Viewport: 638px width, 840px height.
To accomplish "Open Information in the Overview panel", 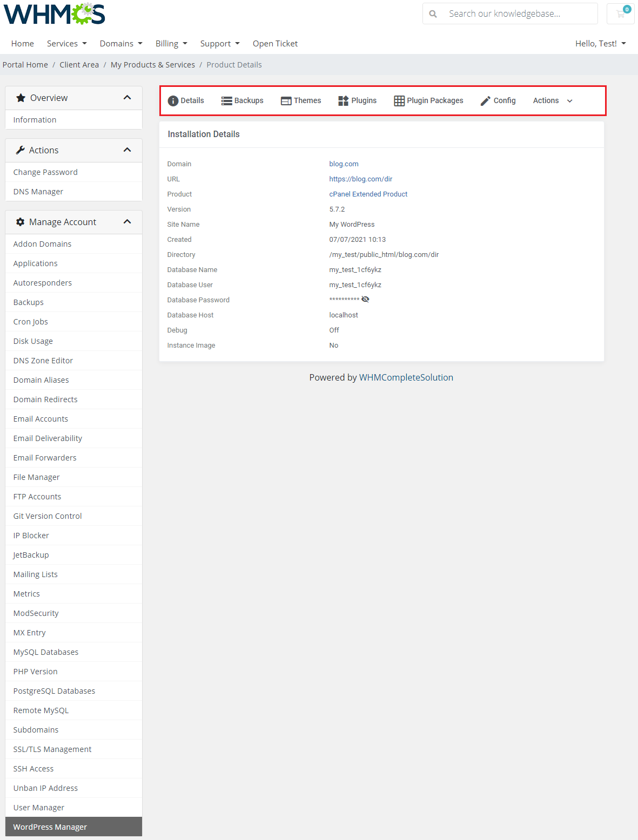I will [x=73, y=120].
